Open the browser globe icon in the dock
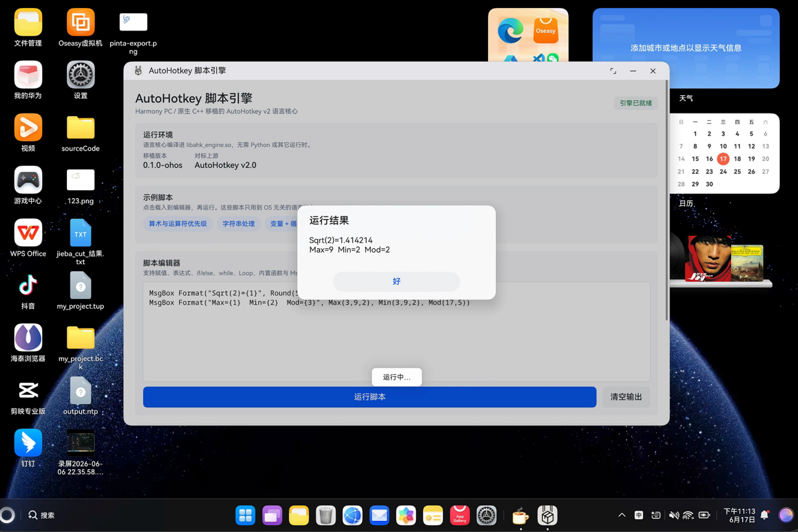Screen dimensions: 798x532 tap(353, 515)
